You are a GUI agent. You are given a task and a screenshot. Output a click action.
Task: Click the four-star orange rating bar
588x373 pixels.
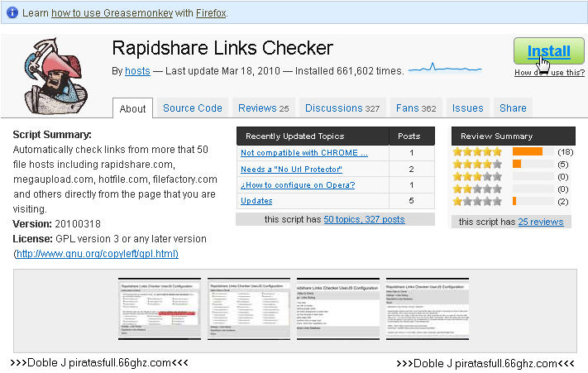point(517,164)
